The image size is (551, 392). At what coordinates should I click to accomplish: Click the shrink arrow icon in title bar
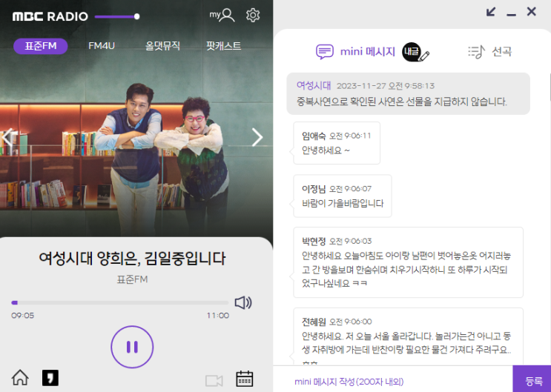491,12
